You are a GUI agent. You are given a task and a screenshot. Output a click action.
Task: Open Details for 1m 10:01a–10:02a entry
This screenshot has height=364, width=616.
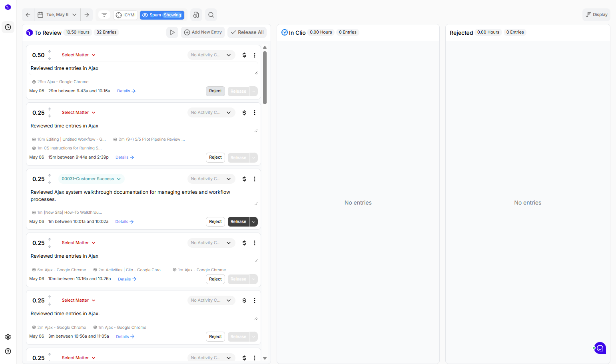(124, 222)
